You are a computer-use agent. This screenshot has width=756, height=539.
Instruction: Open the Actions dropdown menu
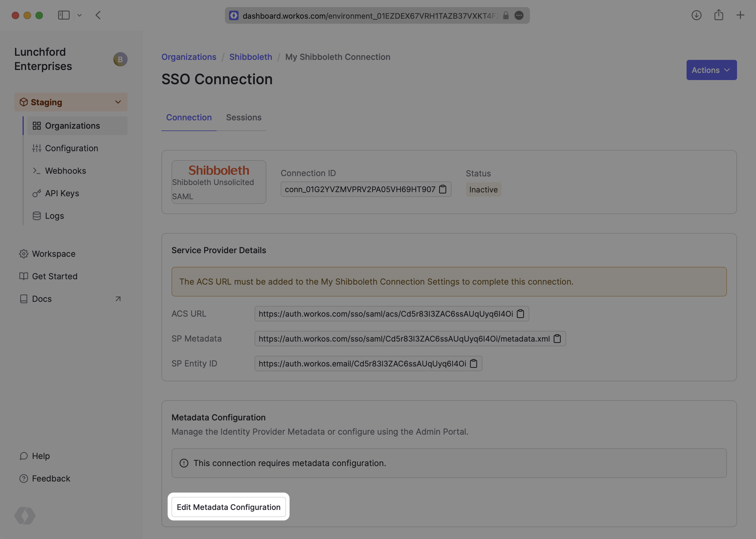(x=711, y=70)
